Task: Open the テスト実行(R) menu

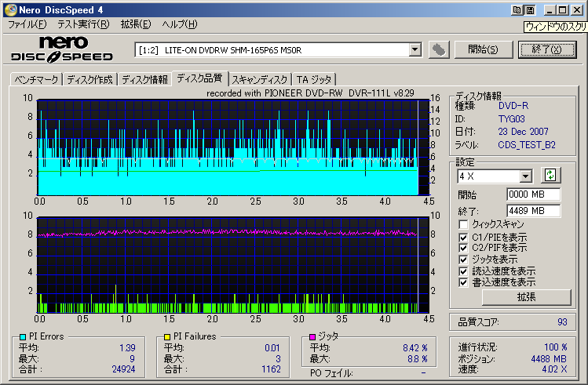Action: [83, 25]
